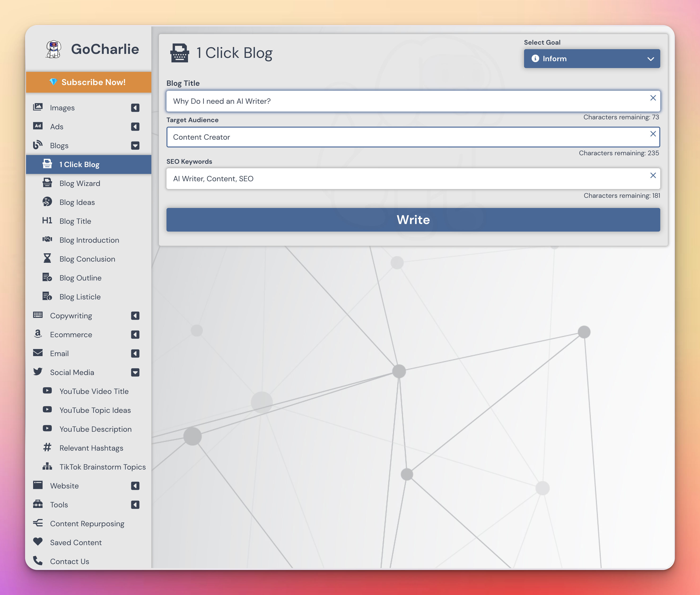Click the Website window icon

click(38, 485)
